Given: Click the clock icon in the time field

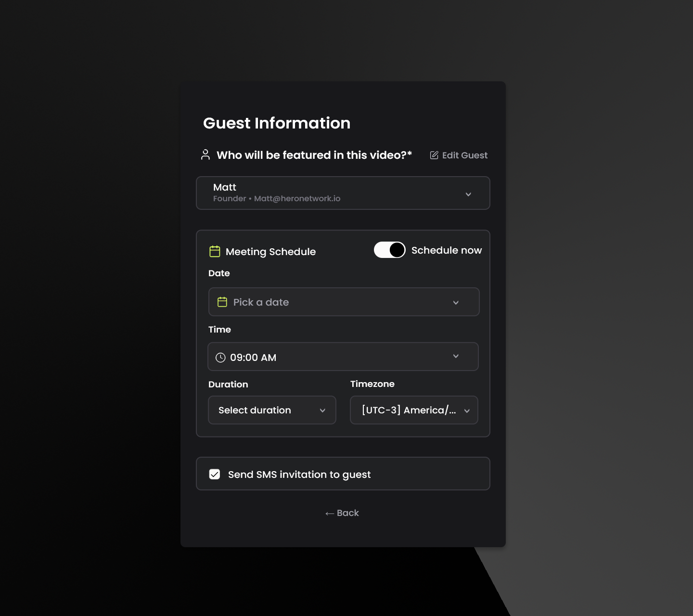Looking at the screenshot, I should click(x=220, y=357).
